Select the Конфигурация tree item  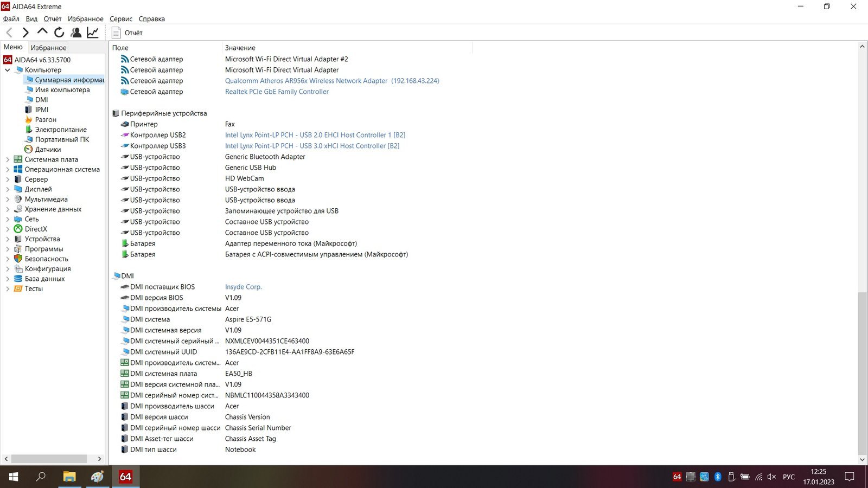click(x=47, y=269)
